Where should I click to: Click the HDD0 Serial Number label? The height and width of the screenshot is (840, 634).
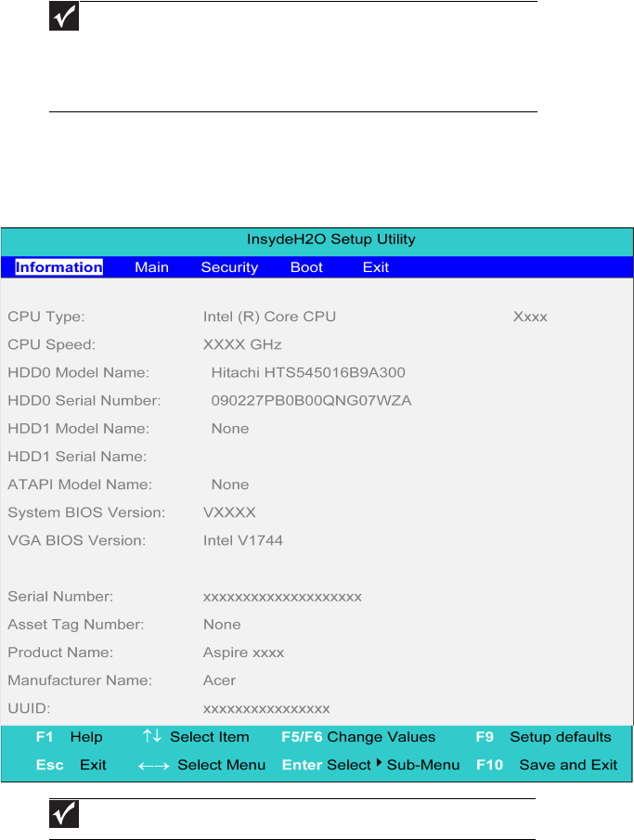84,401
